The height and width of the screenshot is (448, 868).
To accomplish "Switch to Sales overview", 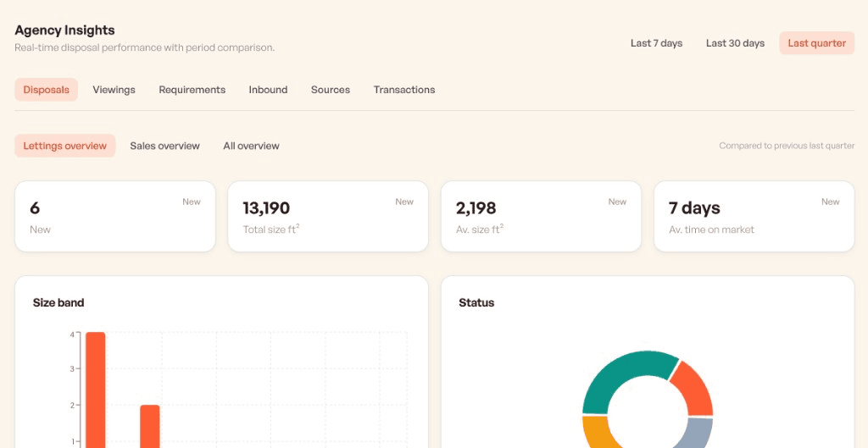I will pyautogui.click(x=165, y=146).
